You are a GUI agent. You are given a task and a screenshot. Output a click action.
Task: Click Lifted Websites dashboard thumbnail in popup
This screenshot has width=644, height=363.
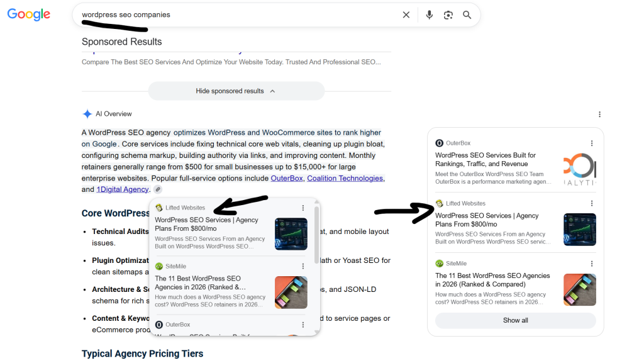click(291, 234)
